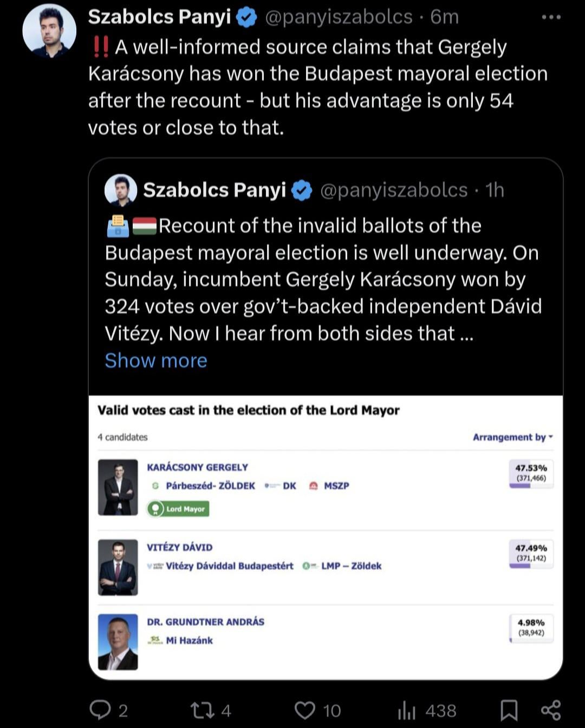
Task: Open the top Szabolcs Panyi profile avatar
Action: coord(49,31)
